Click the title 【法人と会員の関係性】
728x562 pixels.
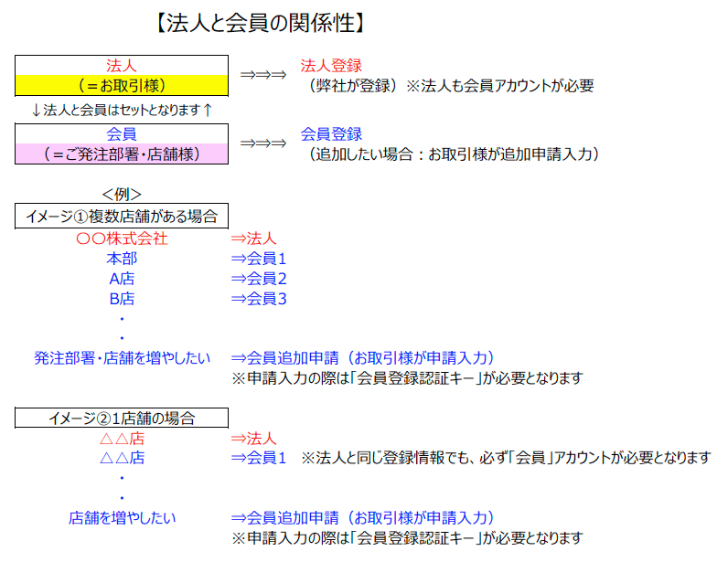tap(261, 23)
